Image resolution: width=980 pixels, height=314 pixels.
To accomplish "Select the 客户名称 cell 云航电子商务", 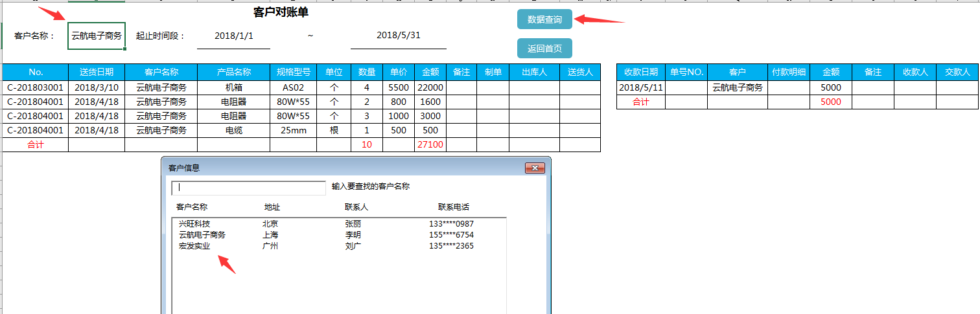I will tap(97, 36).
